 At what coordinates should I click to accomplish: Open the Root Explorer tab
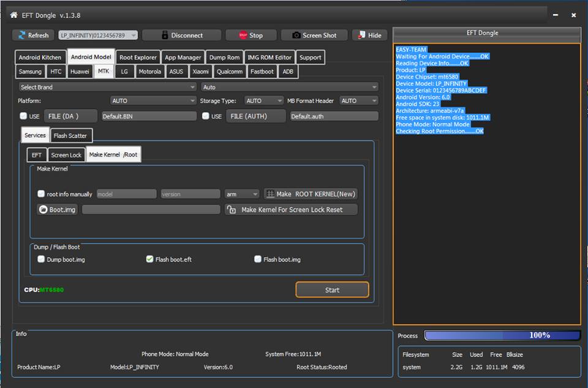coord(138,58)
